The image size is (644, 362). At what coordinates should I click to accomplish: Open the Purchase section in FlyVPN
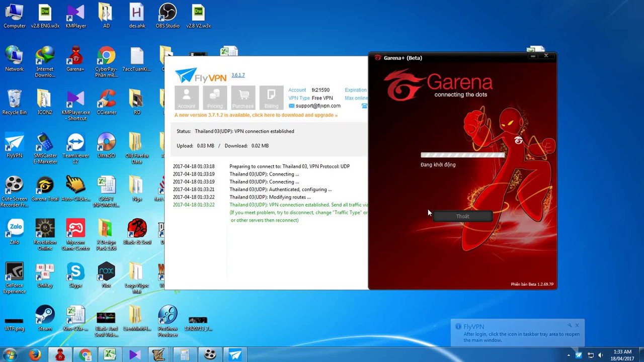(243, 98)
